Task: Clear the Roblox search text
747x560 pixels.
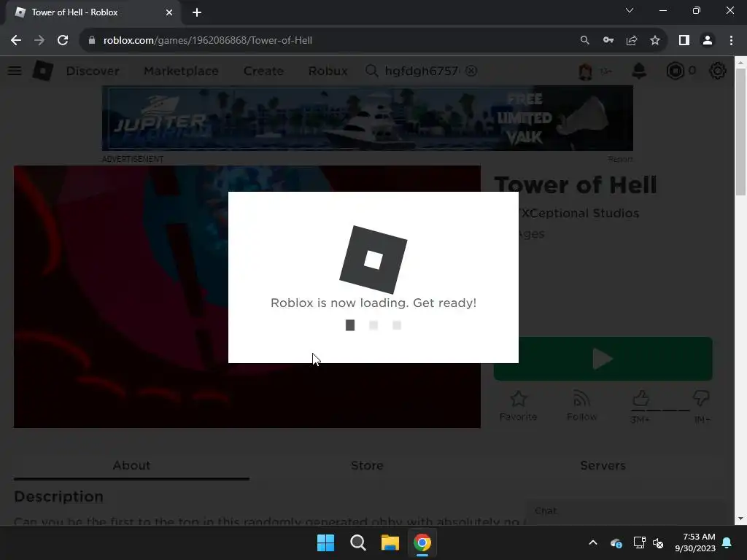Action: click(471, 71)
